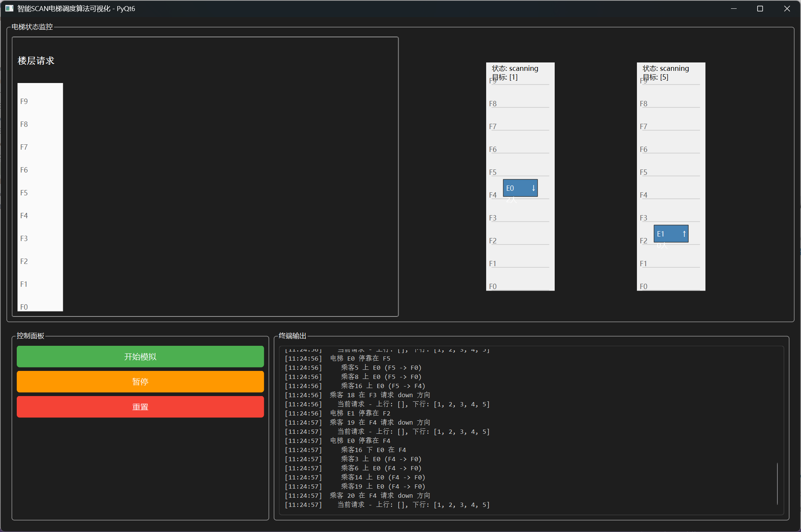801x532 pixels.
Task: Click the up arrow on elevator E1
Action: [x=684, y=234]
